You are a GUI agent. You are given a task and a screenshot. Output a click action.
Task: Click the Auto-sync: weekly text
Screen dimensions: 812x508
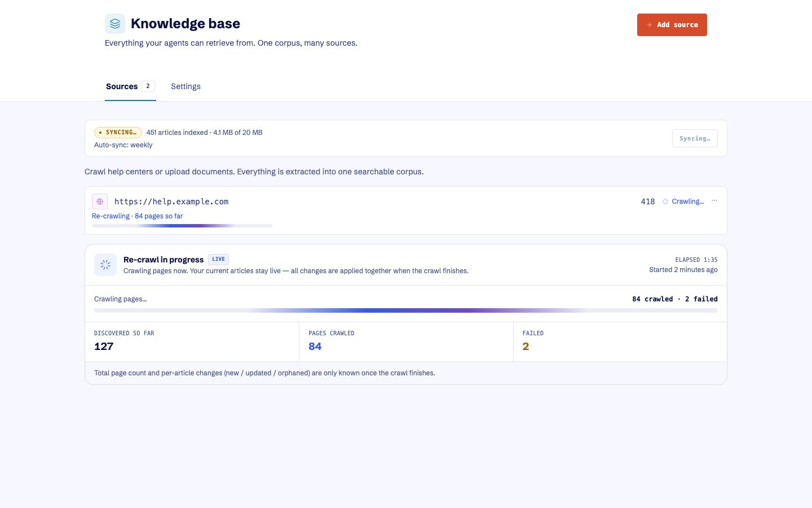click(x=123, y=145)
